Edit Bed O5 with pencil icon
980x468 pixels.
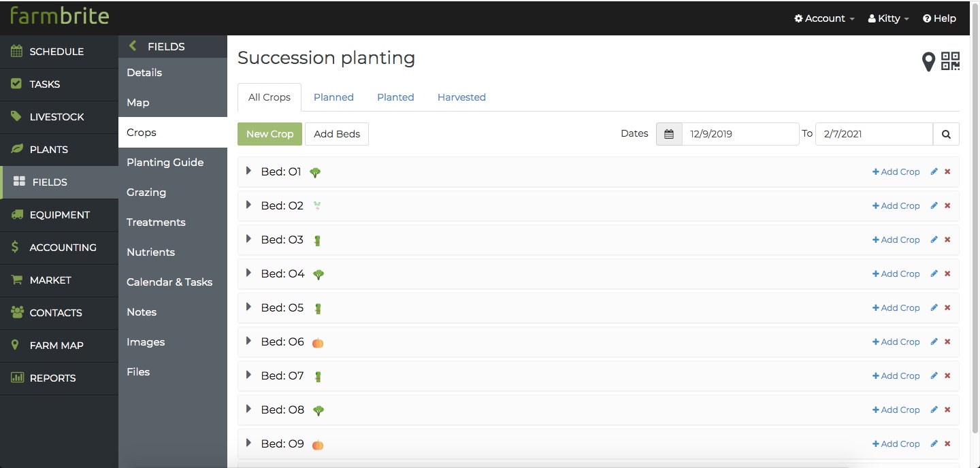[x=934, y=308]
